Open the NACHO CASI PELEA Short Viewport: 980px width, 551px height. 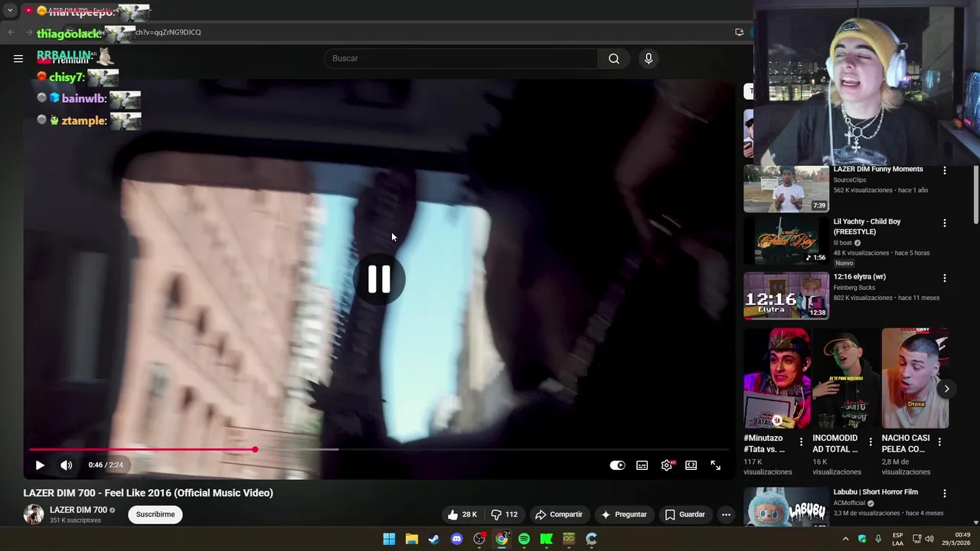pyautogui.click(x=915, y=378)
